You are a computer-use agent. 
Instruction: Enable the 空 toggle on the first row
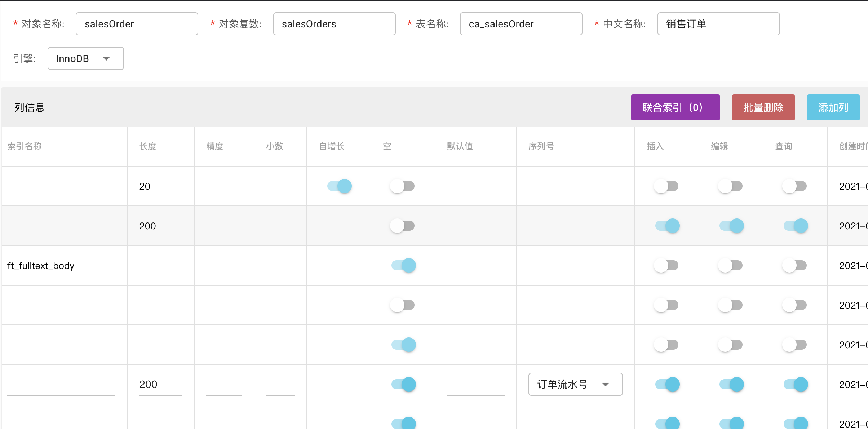(402, 186)
